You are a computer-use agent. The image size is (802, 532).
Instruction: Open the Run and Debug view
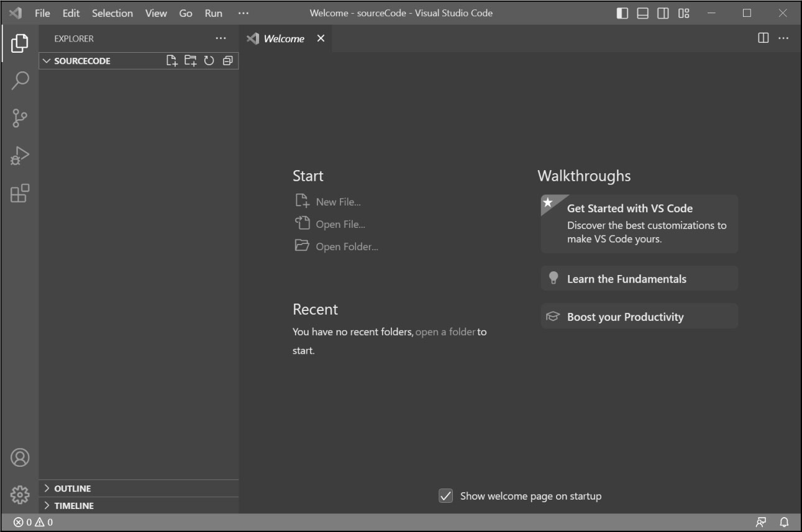pos(20,156)
